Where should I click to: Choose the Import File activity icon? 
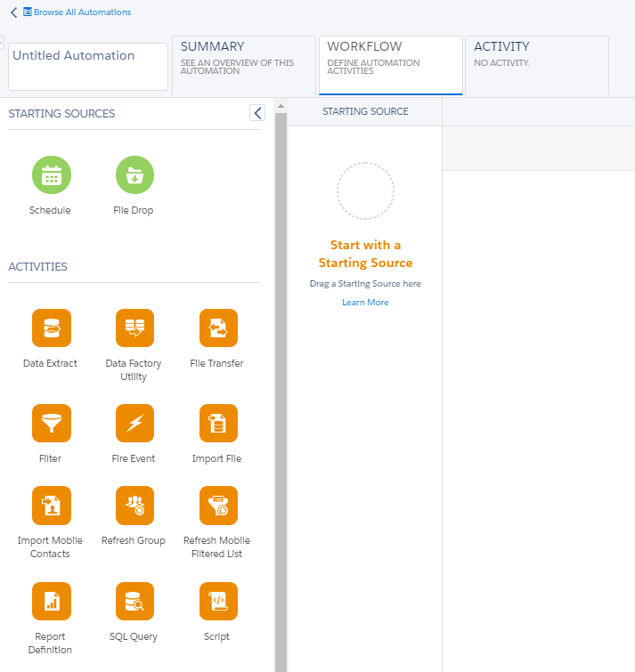click(218, 424)
